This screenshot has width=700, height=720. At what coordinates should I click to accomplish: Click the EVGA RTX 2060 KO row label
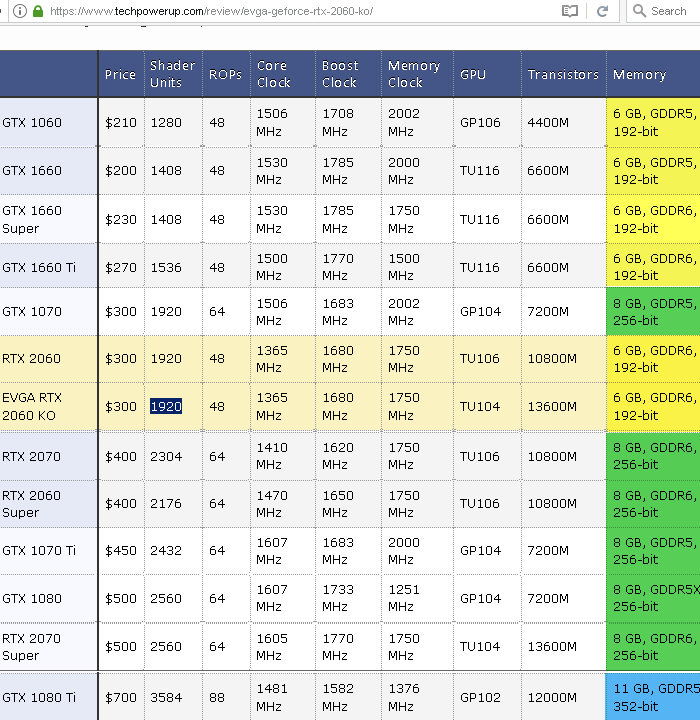(x=32, y=406)
